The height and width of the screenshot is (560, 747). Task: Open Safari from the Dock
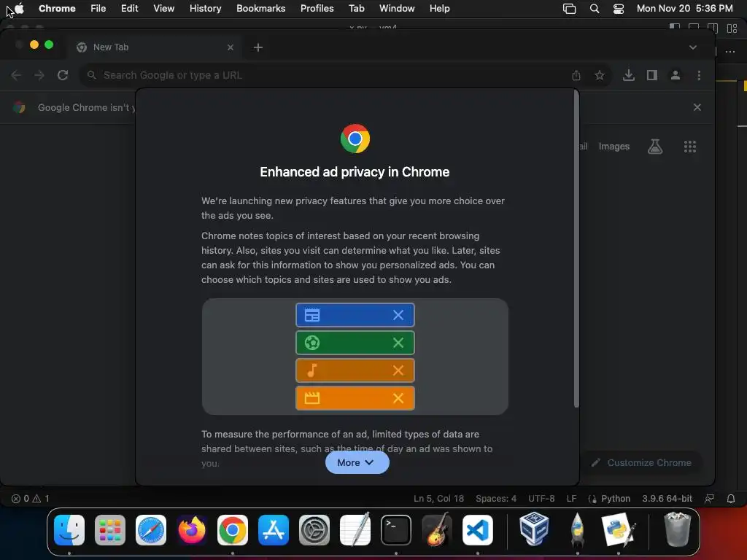151,530
